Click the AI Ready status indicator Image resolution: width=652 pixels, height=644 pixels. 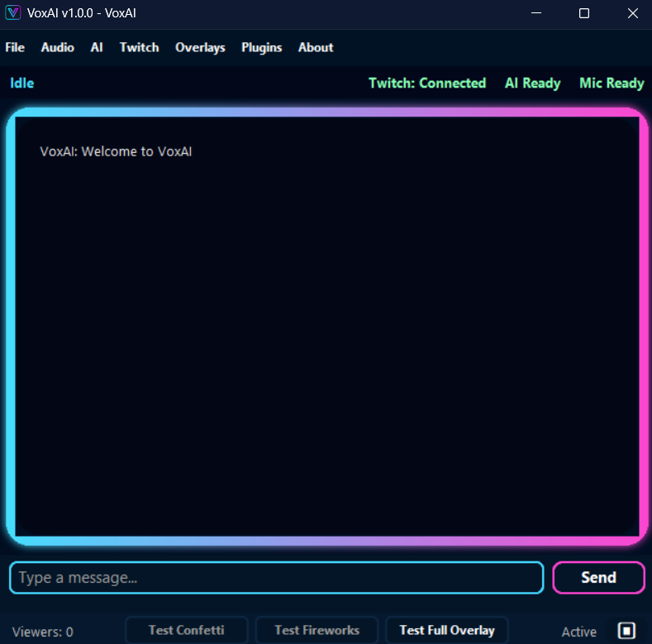pyautogui.click(x=532, y=83)
